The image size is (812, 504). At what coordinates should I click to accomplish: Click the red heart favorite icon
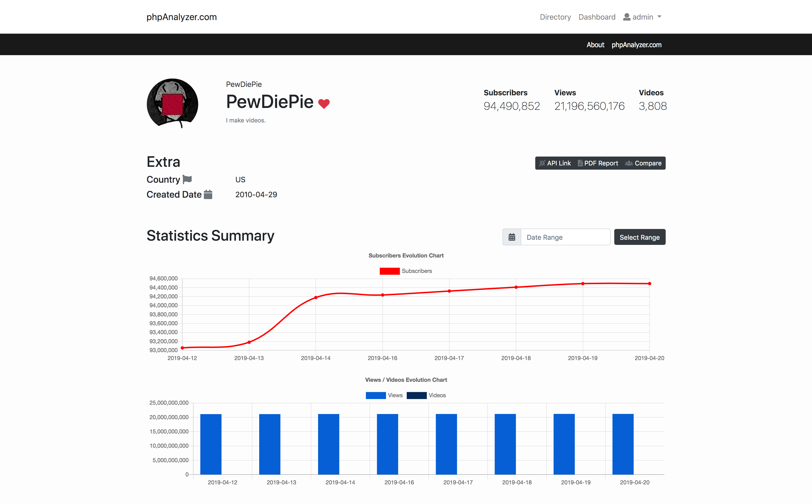(x=324, y=104)
